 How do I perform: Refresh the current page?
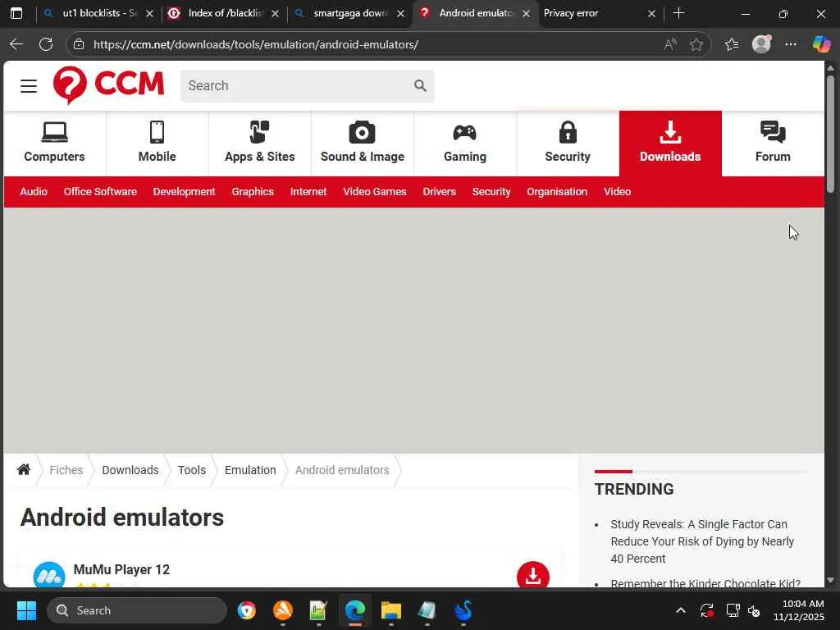click(x=46, y=44)
